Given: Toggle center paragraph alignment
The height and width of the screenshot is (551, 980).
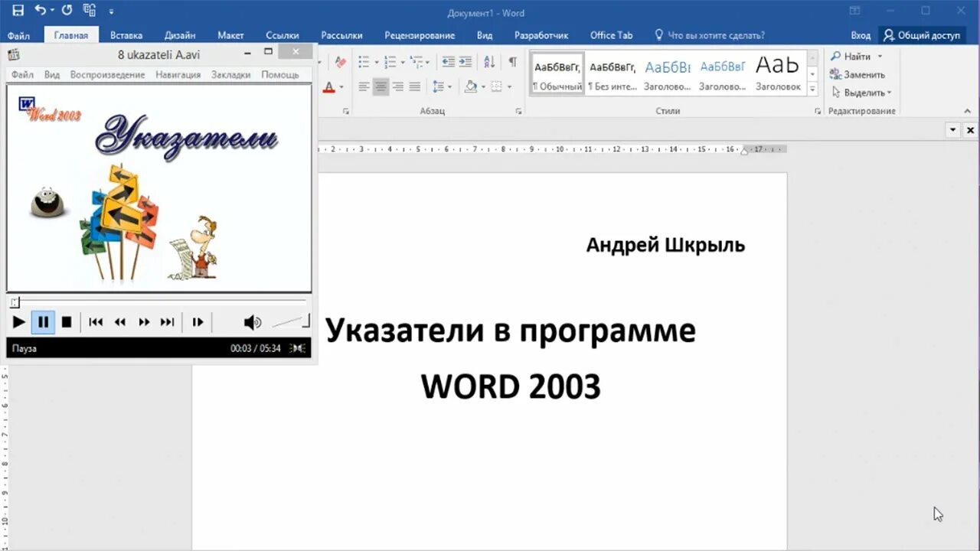Looking at the screenshot, I should tap(381, 86).
